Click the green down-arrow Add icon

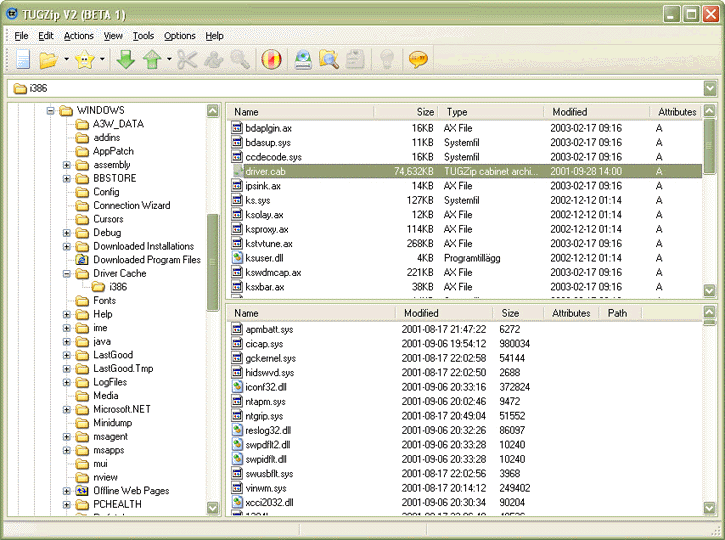[x=125, y=59]
